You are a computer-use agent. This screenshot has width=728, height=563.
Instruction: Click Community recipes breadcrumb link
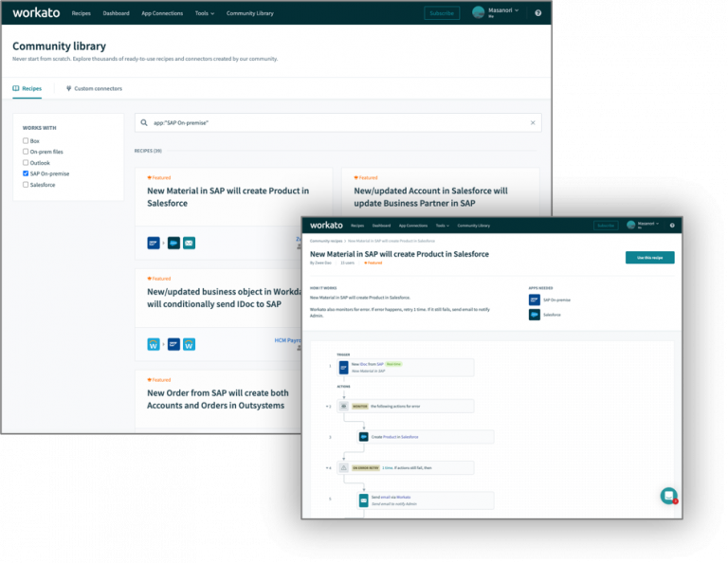pos(326,241)
